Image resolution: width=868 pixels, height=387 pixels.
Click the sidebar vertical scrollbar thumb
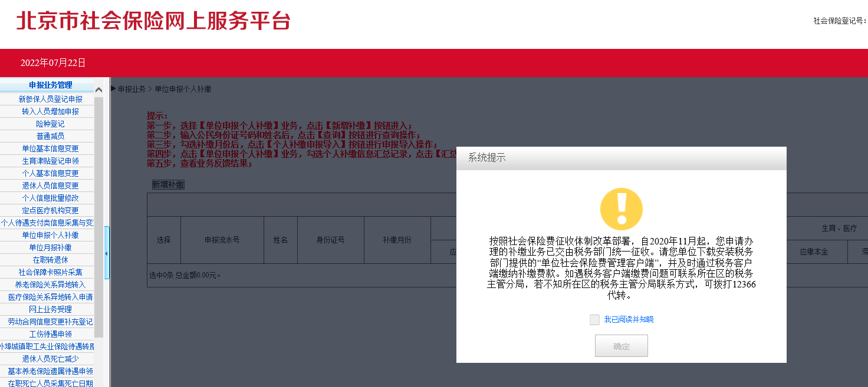(x=98, y=216)
